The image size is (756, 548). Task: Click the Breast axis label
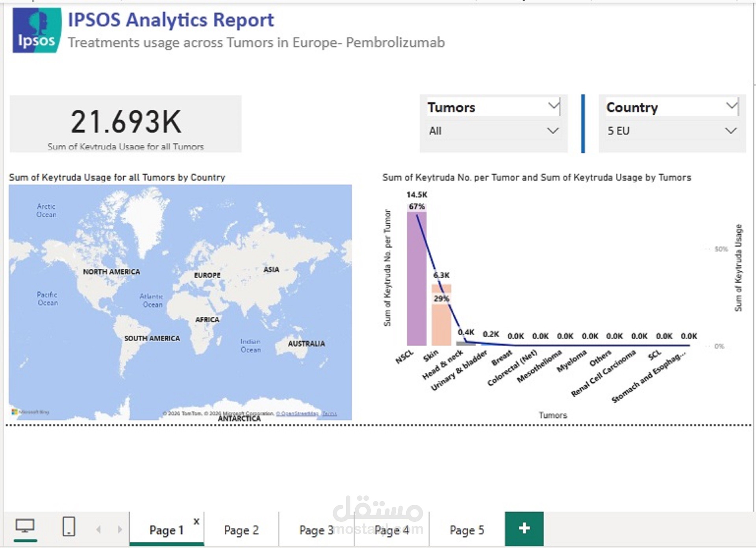tap(502, 358)
